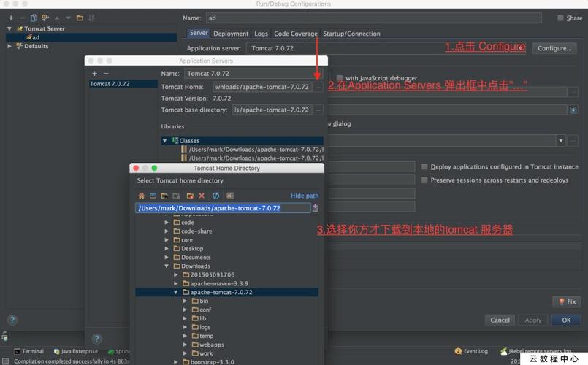588x365 pixels.
Task: Select the conf folder in directory tree
Action: (x=205, y=310)
